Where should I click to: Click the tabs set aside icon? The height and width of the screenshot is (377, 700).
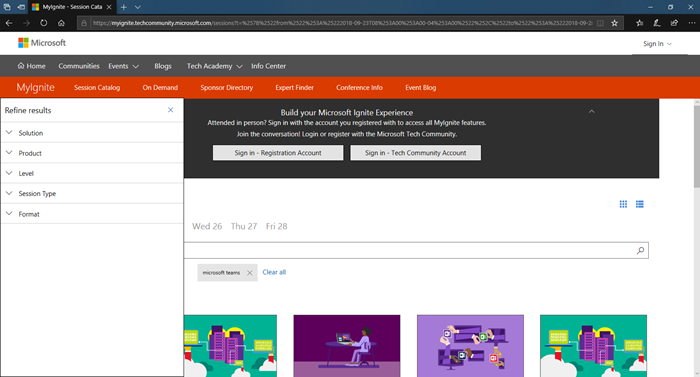7,7
